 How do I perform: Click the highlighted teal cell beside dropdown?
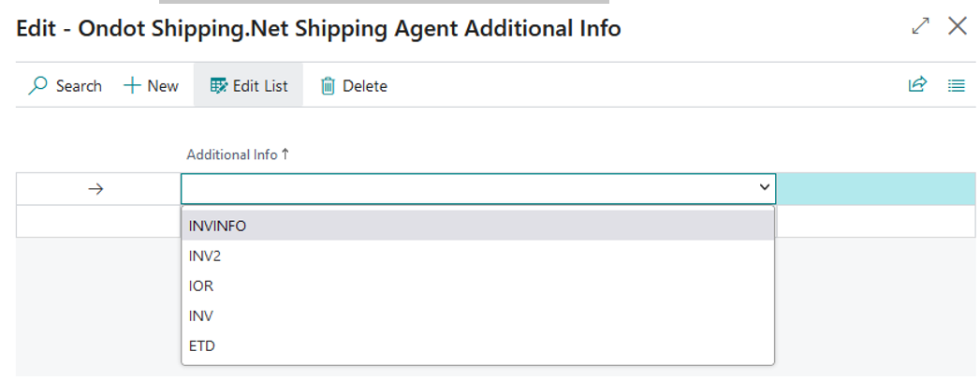875,188
